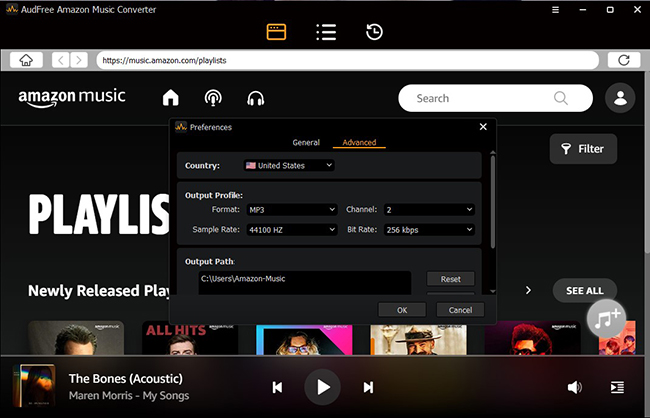Switch to the General tab
This screenshot has height=418, width=650.
tap(306, 142)
